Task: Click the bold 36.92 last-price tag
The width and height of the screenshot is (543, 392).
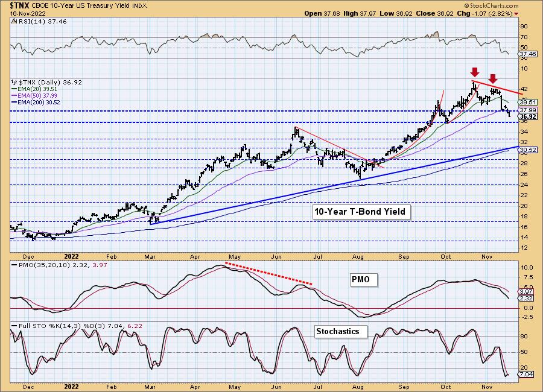Action: point(528,117)
